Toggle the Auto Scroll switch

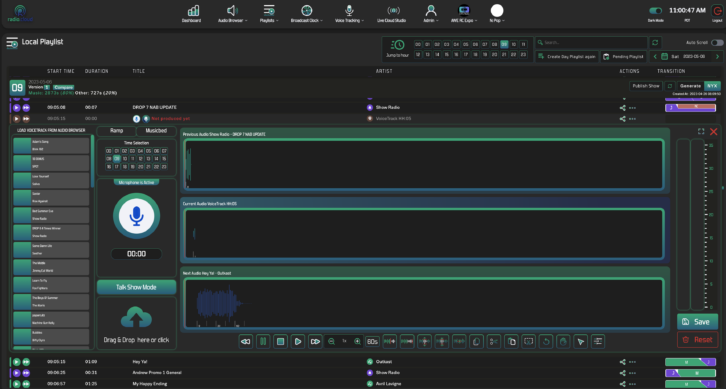[717, 43]
